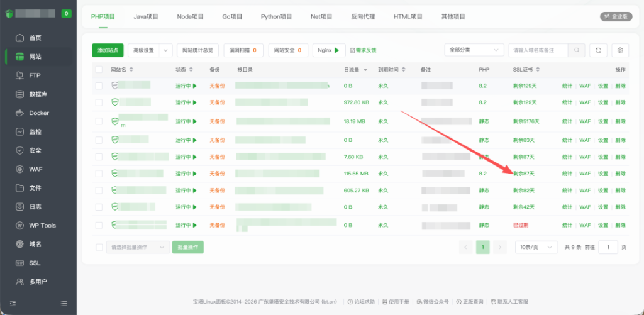Open the 需求反馈 link
Viewport: 644px width, 315px height.
[x=364, y=50]
